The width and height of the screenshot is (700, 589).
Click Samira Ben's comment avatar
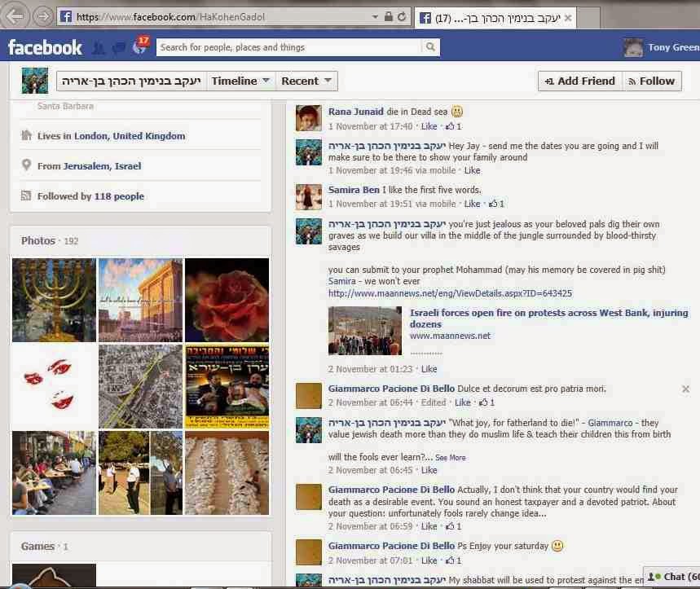pos(309,197)
